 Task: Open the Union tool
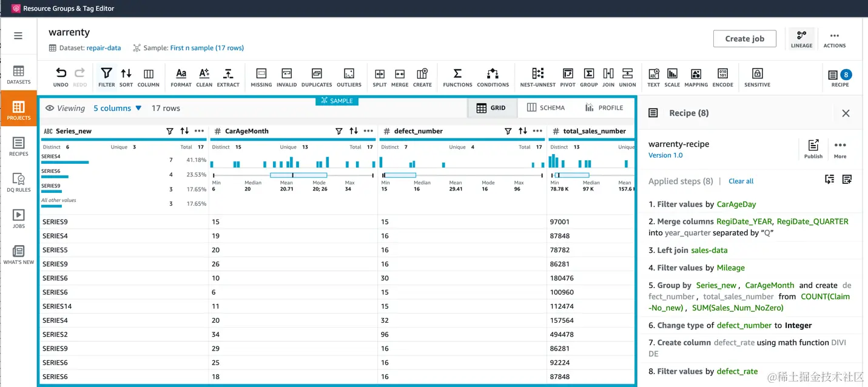pos(628,77)
